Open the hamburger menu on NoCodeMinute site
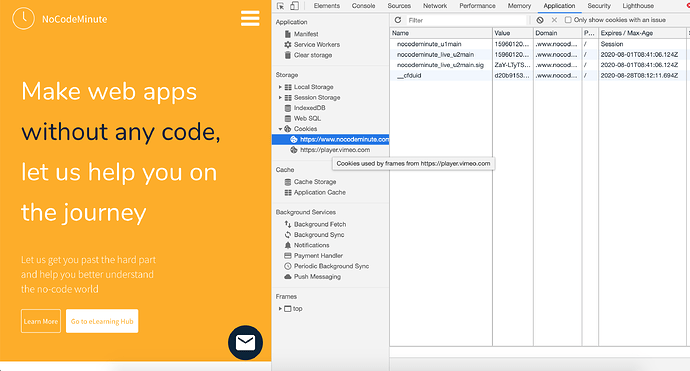This screenshot has width=690, height=371. tap(250, 18)
